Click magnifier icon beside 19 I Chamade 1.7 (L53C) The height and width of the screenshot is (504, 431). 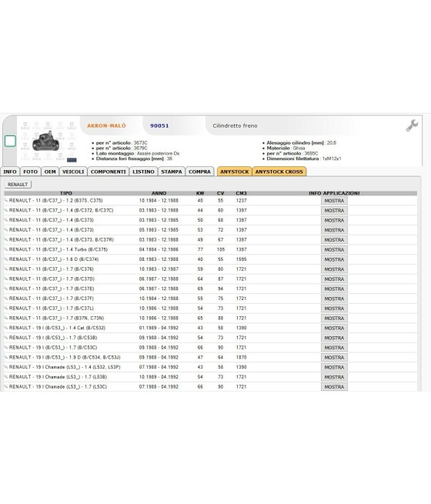tap(6, 387)
